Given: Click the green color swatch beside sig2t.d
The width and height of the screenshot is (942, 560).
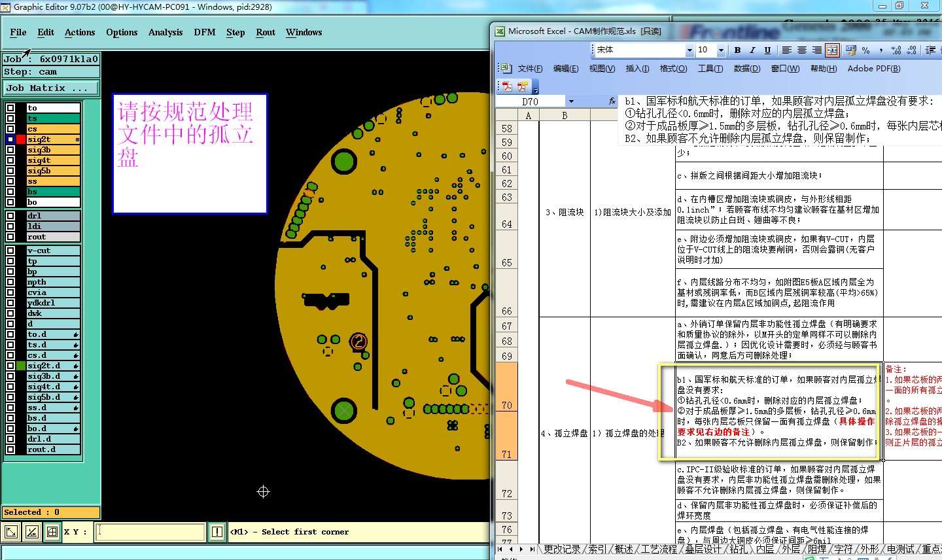Looking at the screenshot, I should (x=21, y=366).
